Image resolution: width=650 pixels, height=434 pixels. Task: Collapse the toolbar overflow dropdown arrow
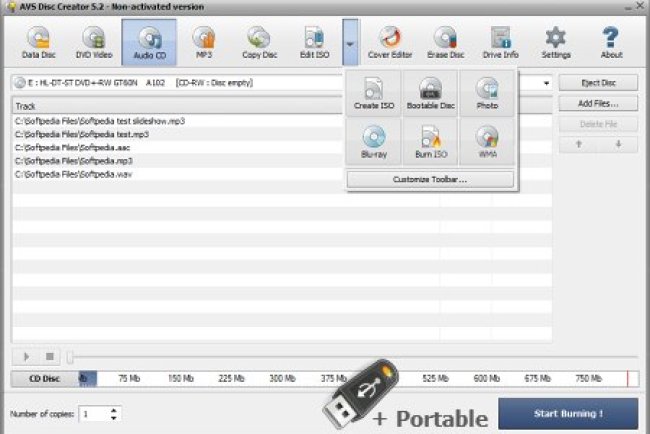tap(349, 43)
